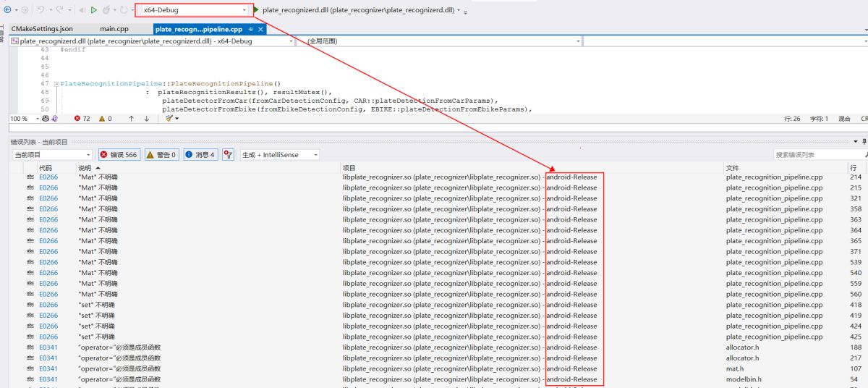The height and width of the screenshot is (388, 868).
Task: Click the error list filter funnel icon
Action: pos(228,154)
